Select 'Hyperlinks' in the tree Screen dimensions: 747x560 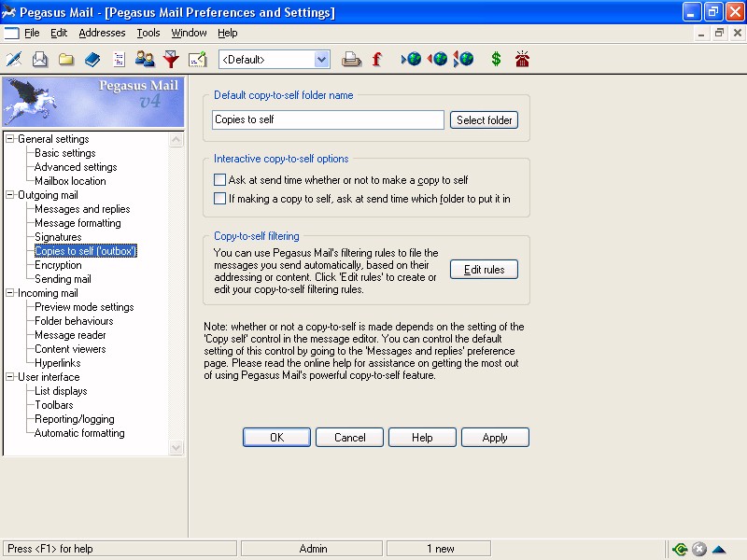point(58,363)
